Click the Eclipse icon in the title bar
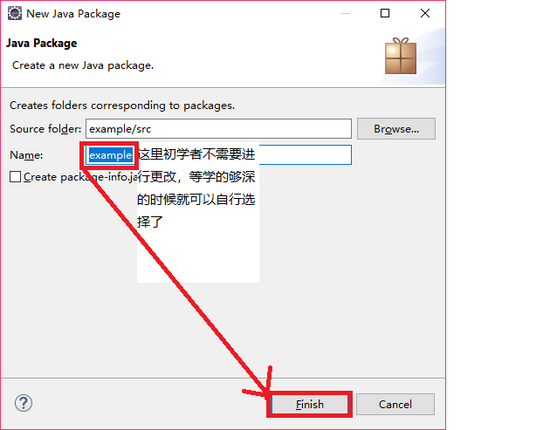 pyautogui.click(x=14, y=13)
